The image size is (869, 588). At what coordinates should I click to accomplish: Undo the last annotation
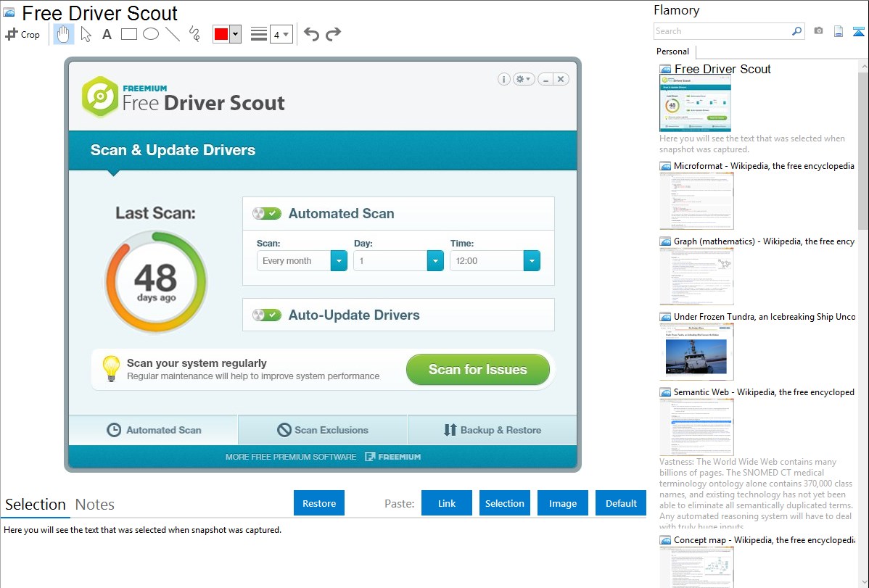[311, 34]
